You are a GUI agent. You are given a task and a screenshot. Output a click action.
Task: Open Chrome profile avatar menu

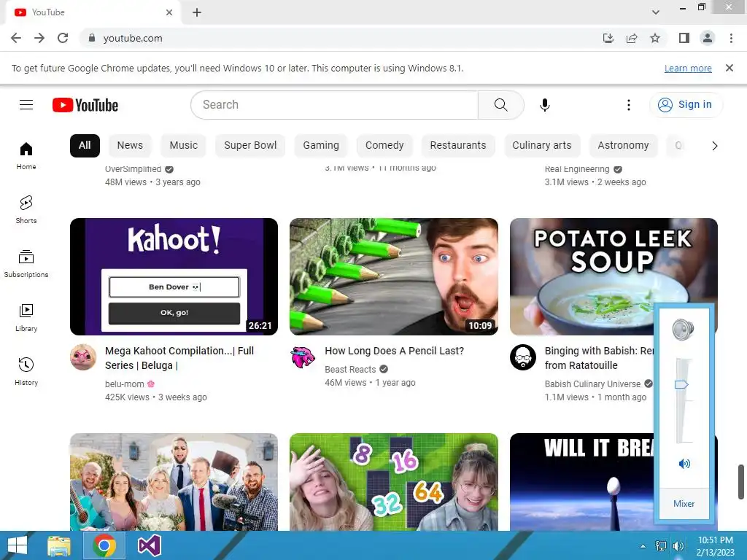click(x=708, y=38)
